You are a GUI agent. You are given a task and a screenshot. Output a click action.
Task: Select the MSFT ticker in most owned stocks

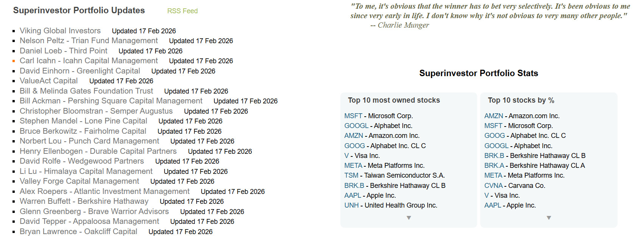pos(353,116)
